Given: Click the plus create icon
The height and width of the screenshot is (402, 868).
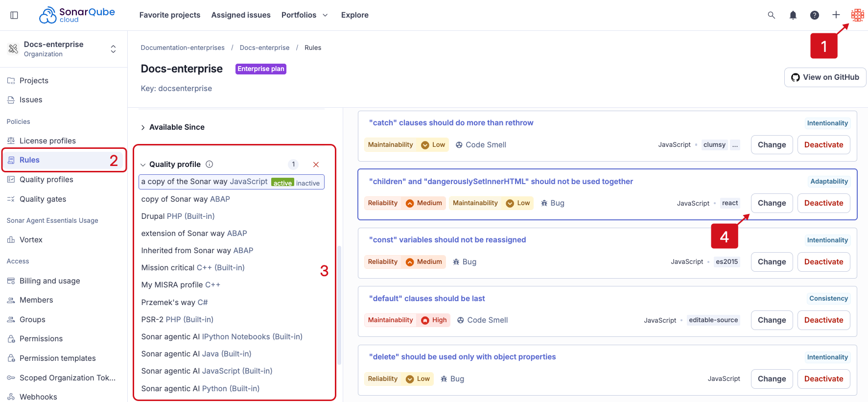Looking at the screenshot, I should click(836, 15).
